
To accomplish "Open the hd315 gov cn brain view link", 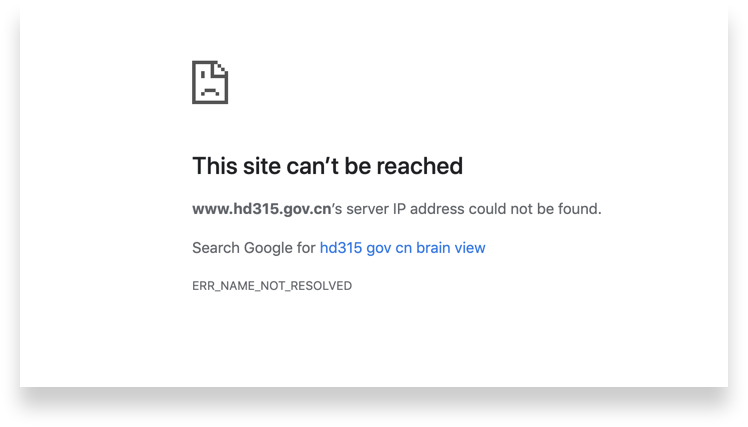I will coord(402,248).
